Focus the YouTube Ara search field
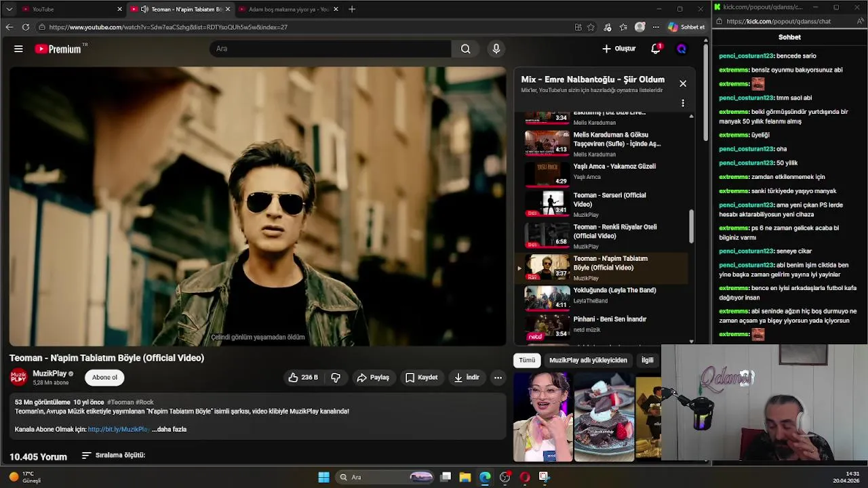Image resolution: width=868 pixels, height=488 pixels. click(330, 49)
